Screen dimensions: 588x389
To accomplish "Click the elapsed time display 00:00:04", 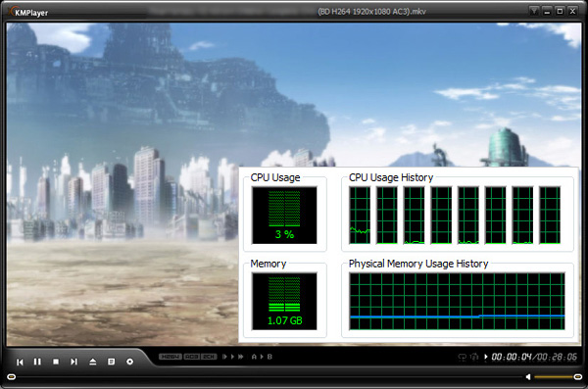I will tap(512, 357).
